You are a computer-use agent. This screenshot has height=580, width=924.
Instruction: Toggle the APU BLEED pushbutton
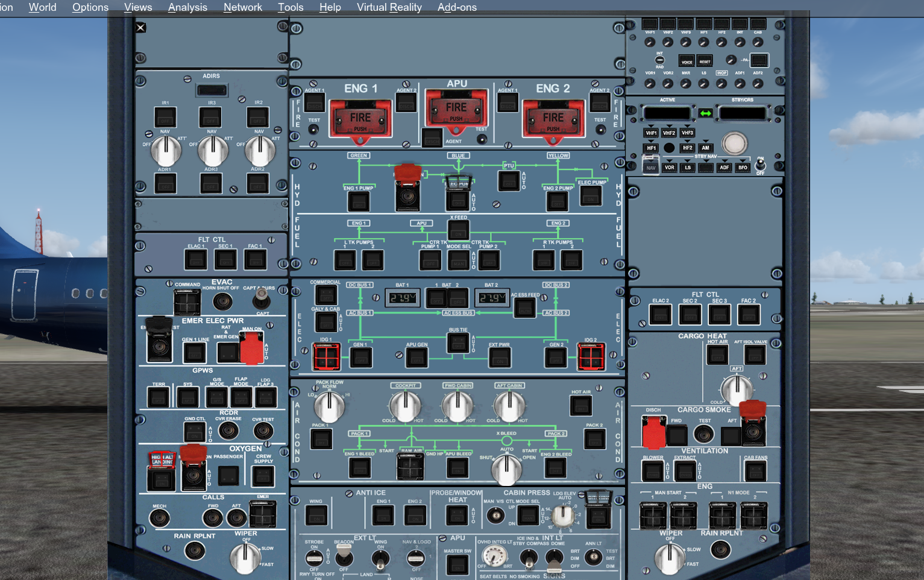(x=457, y=468)
